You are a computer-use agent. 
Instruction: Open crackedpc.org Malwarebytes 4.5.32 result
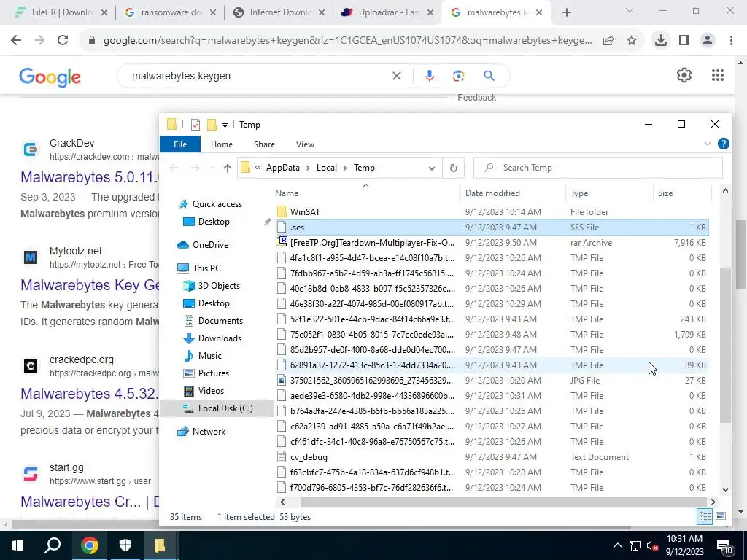(90, 393)
